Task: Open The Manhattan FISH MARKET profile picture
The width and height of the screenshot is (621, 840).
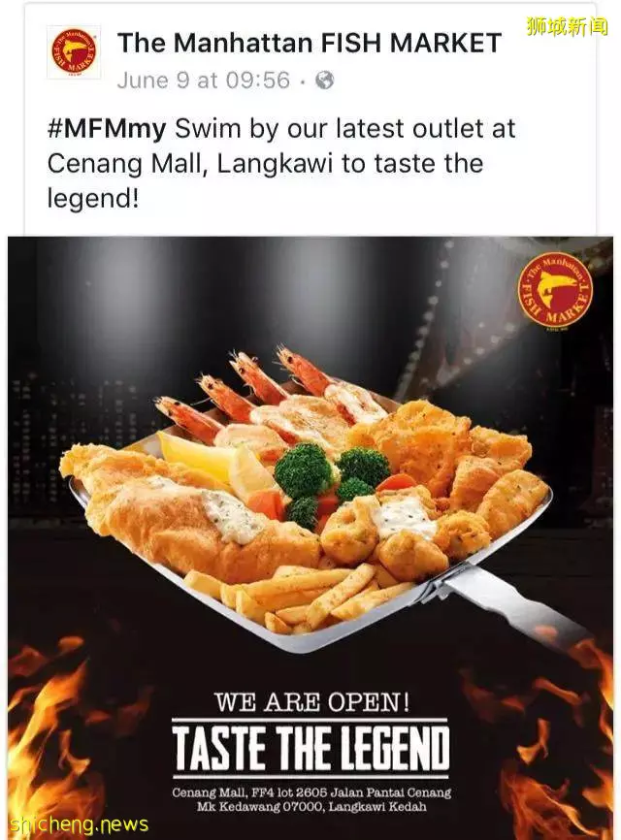Action: point(74,52)
